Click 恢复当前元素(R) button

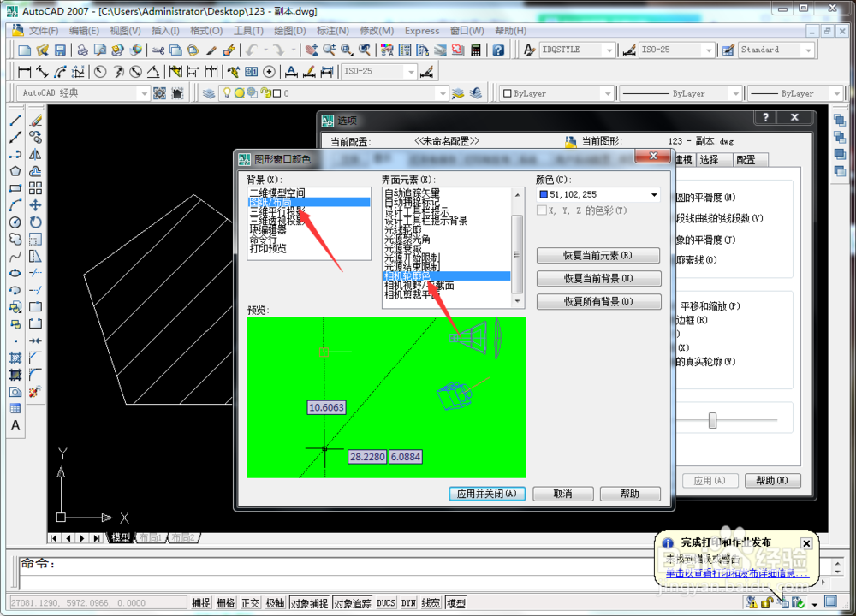[598, 255]
